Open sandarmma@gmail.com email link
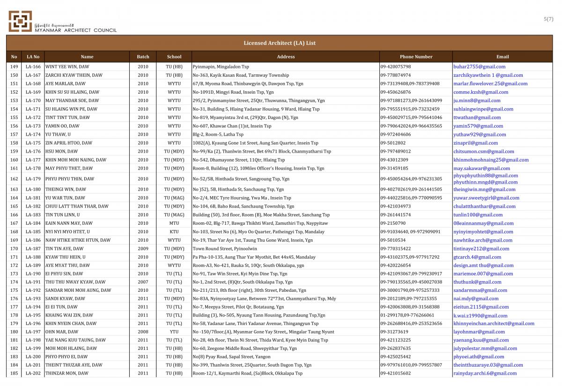562x392 pixels. [480, 290]
